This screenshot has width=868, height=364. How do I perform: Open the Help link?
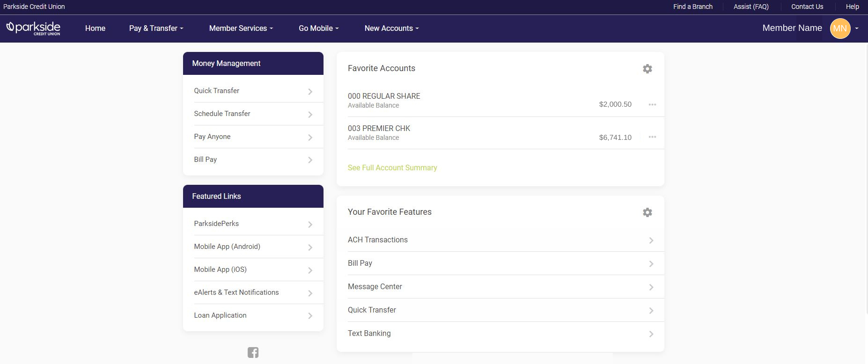point(853,7)
